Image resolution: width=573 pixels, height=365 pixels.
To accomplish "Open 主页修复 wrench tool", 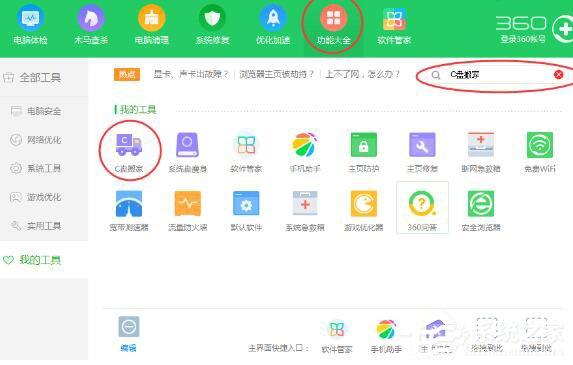I will (422, 152).
